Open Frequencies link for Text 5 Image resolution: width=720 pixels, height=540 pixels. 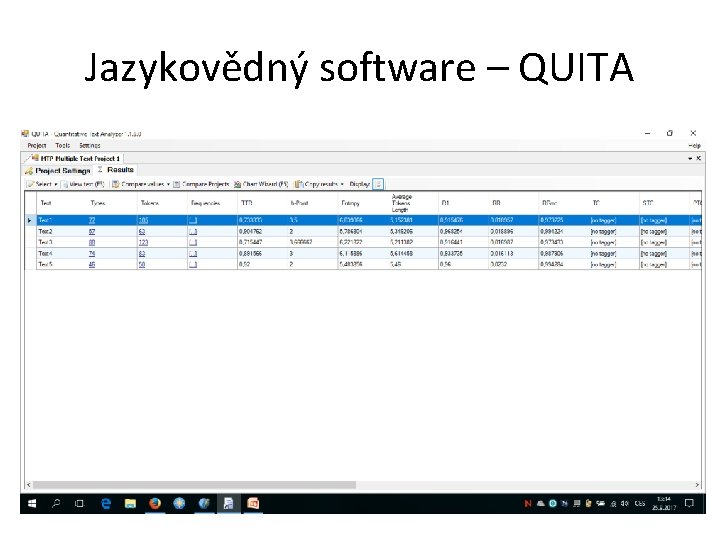(193, 264)
